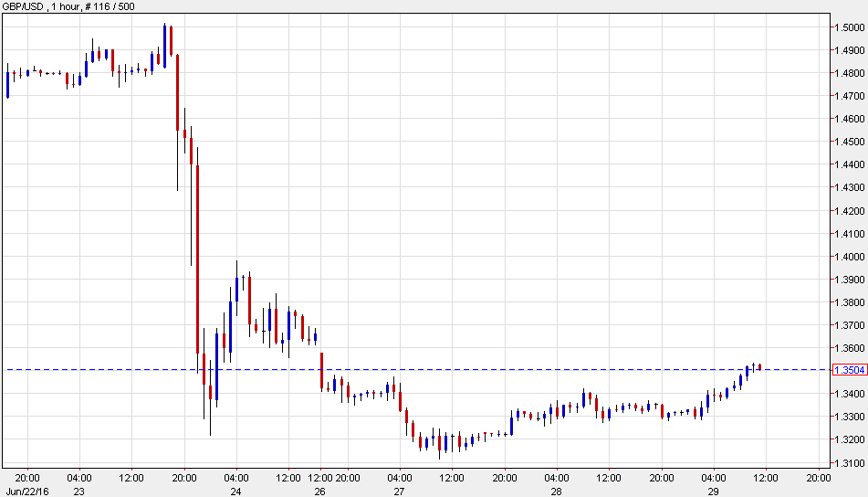Select the 1.4000 price axis label
Viewport: 868px width, 497px height.
[850, 257]
